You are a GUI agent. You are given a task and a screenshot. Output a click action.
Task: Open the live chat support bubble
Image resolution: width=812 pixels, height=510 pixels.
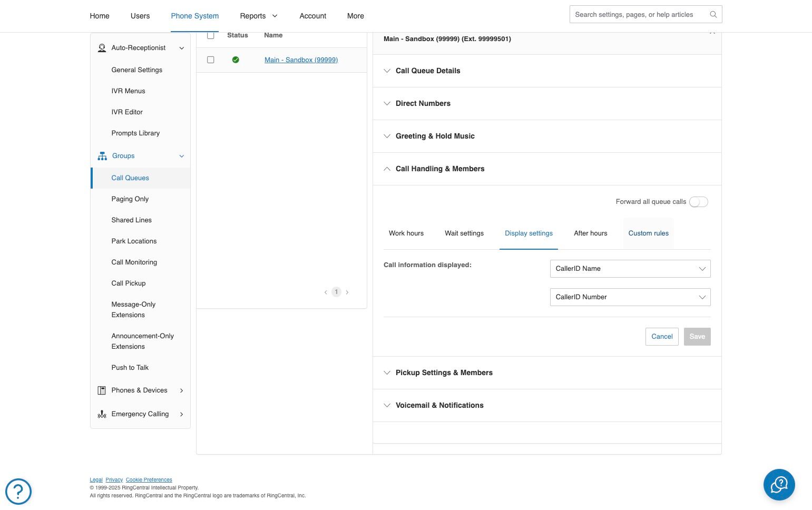pyautogui.click(x=779, y=484)
